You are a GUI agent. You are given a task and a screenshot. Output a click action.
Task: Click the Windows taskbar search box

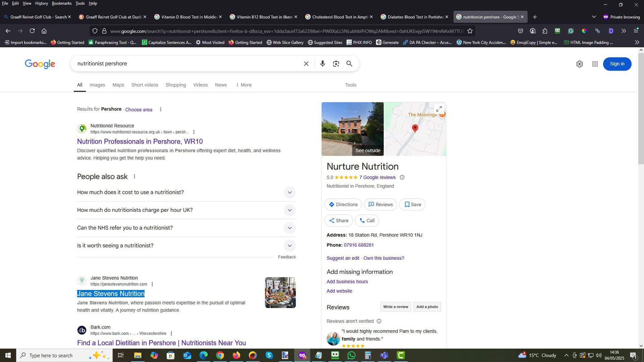point(64,355)
